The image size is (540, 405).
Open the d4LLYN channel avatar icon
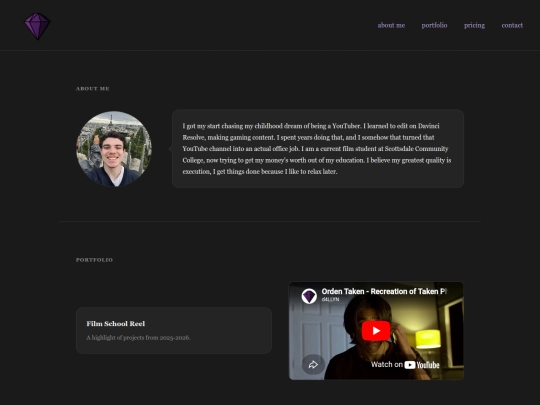(309, 296)
